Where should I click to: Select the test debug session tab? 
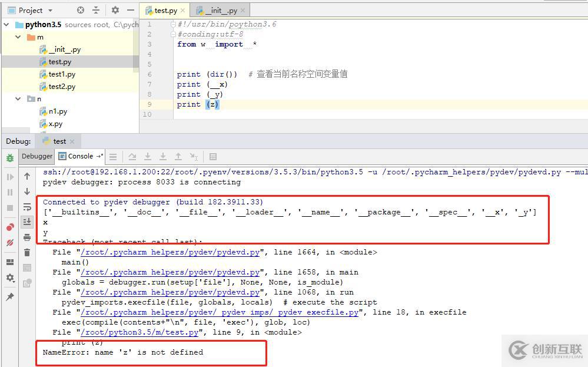58,141
